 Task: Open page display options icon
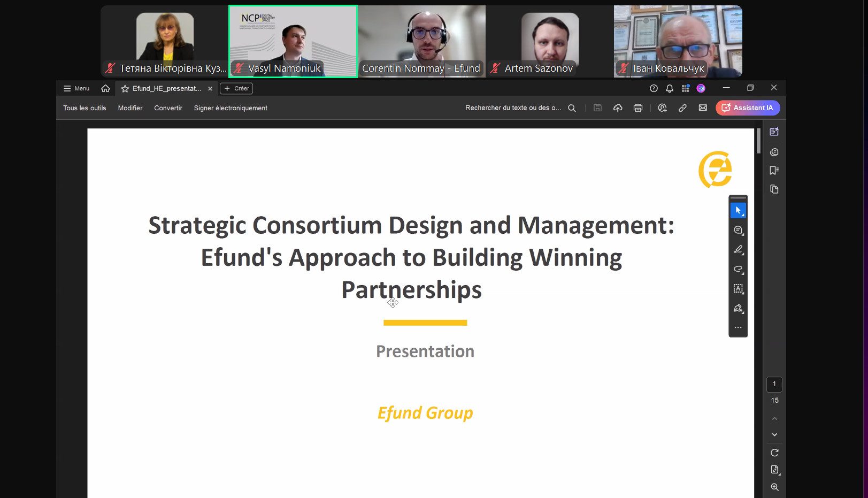pyautogui.click(x=774, y=470)
